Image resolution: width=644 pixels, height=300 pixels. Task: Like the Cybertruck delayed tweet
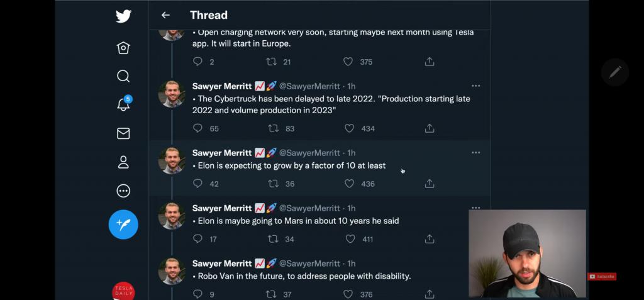point(349,128)
